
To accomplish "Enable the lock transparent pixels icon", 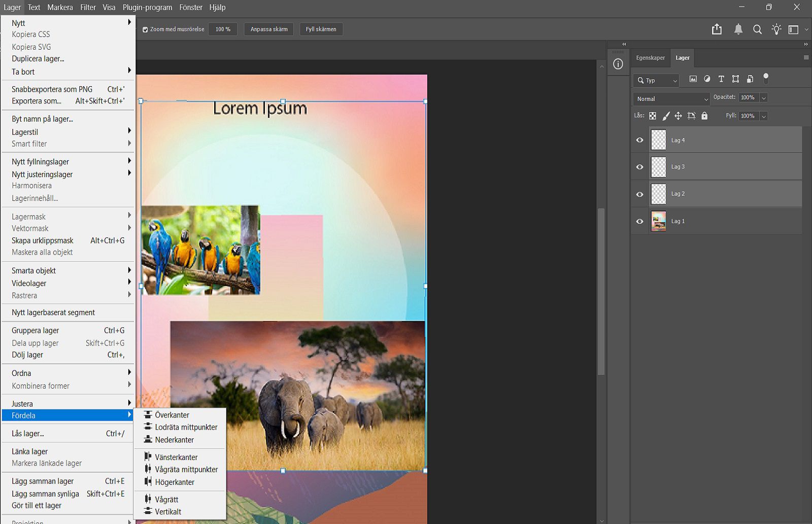I will (x=653, y=116).
